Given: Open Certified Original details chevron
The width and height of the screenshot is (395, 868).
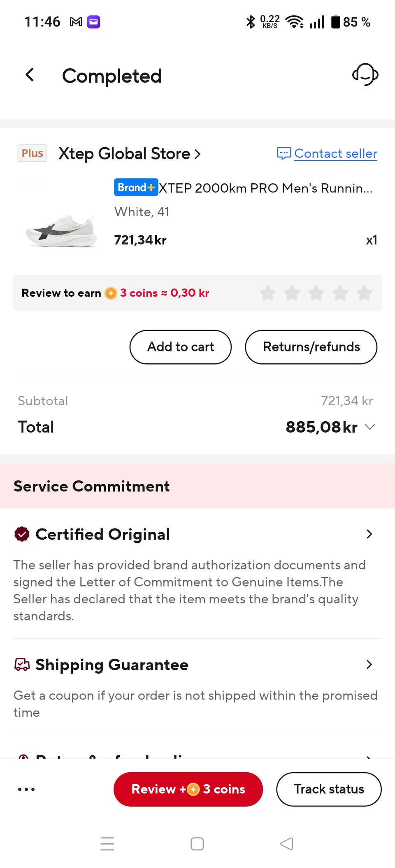Looking at the screenshot, I should (x=369, y=534).
